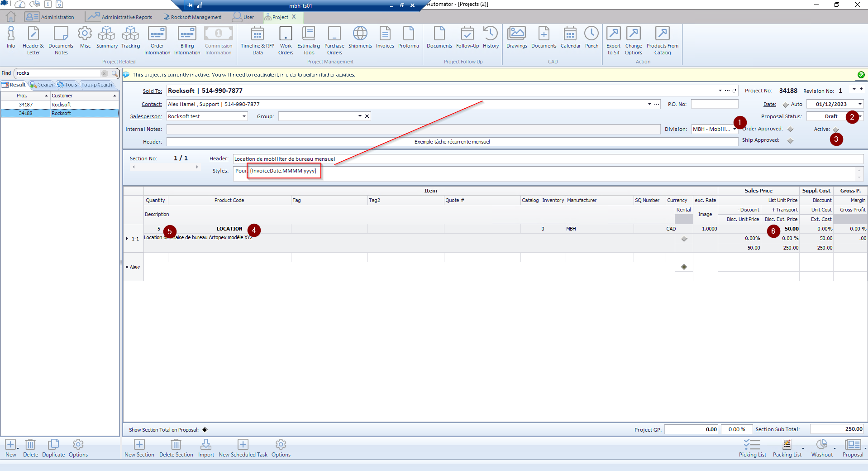Screen dimensions: 868x471
Task: Toggle the Order Approved checkbox
Action: [x=791, y=130]
